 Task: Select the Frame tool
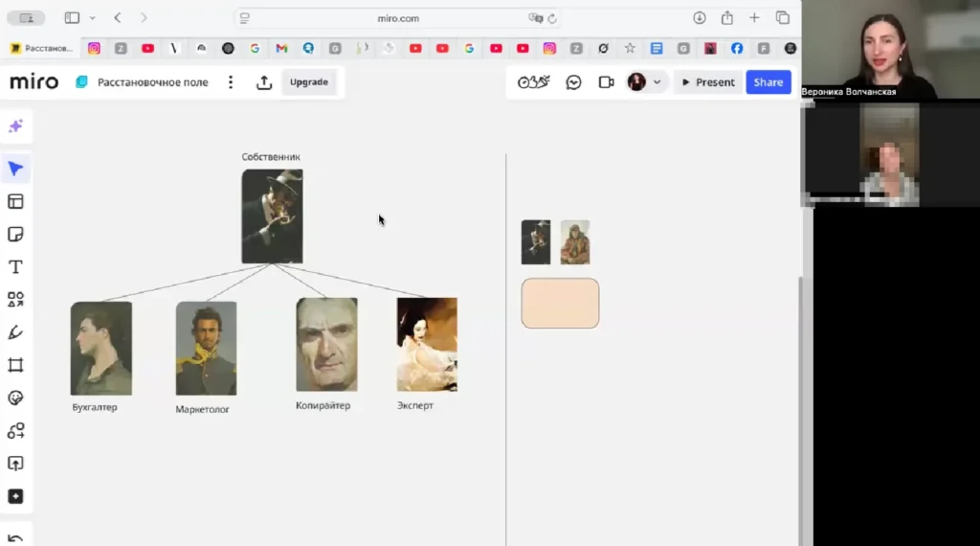[15, 365]
